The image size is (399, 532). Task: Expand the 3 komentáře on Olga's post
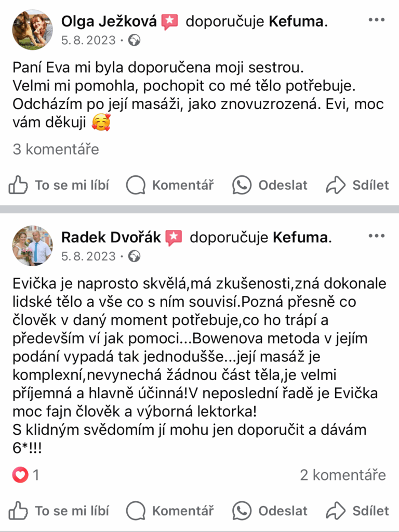56,149
